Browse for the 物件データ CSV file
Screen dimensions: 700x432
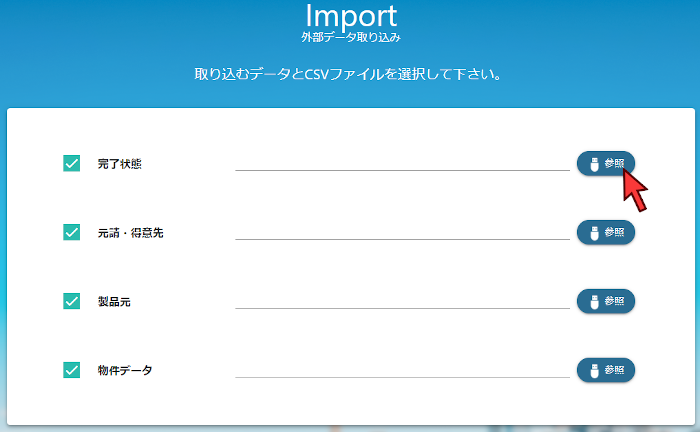point(605,370)
